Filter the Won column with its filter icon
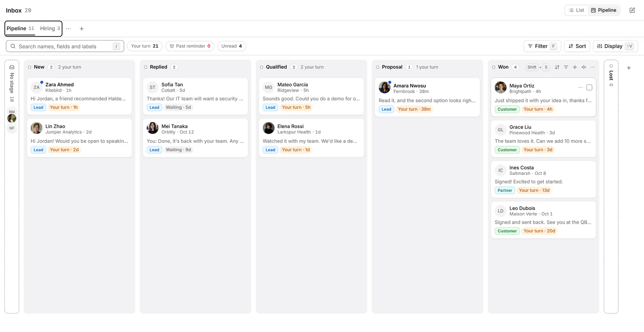Image resolution: width=644 pixels, height=332 pixels. pyautogui.click(x=566, y=67)
